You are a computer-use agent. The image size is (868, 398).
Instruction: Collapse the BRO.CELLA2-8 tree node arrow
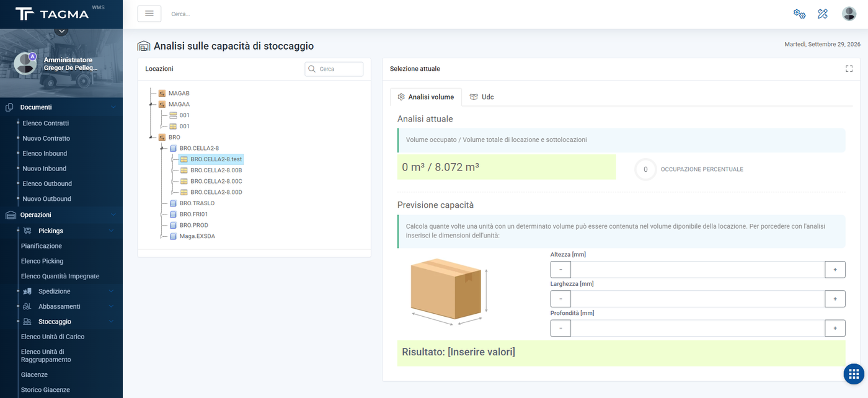162,149
